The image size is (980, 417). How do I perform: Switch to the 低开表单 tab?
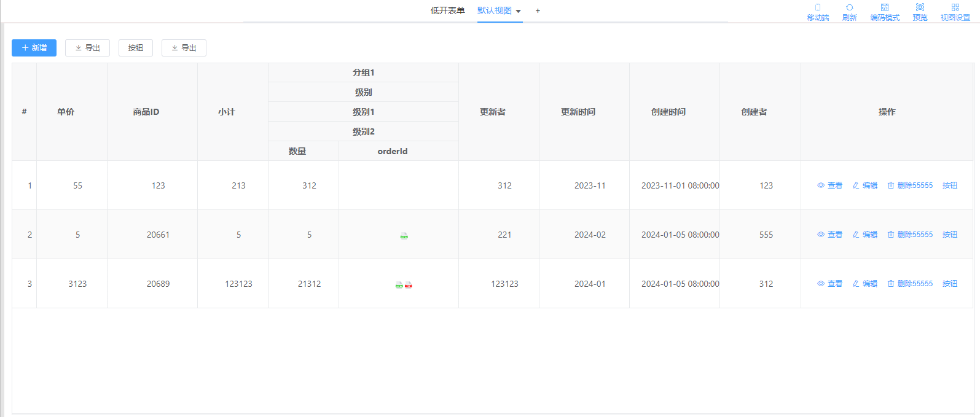[x=447, y=10]
